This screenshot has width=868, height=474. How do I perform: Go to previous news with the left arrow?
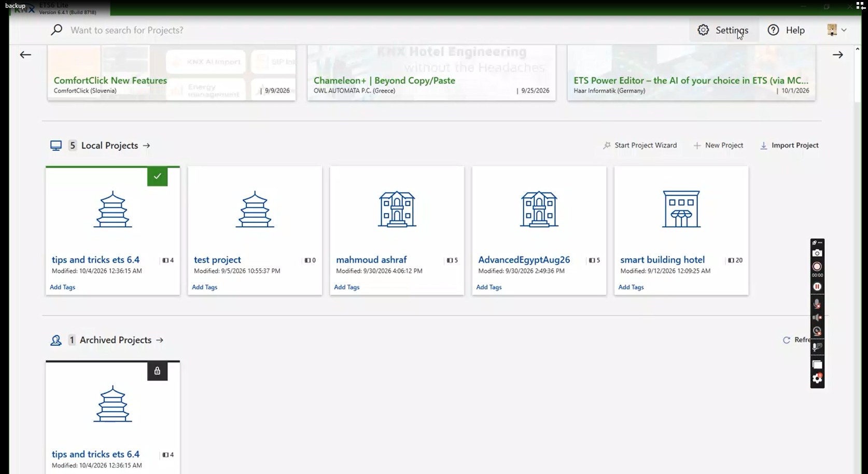click(x=25, y=54)
